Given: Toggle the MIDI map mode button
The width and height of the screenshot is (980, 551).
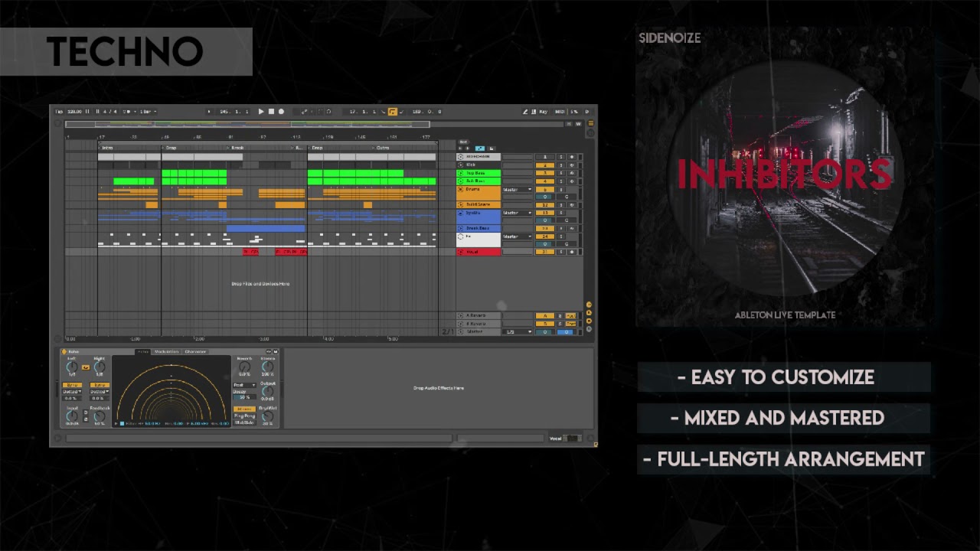Looking at the screenshot, I should (x=560, y=112).
